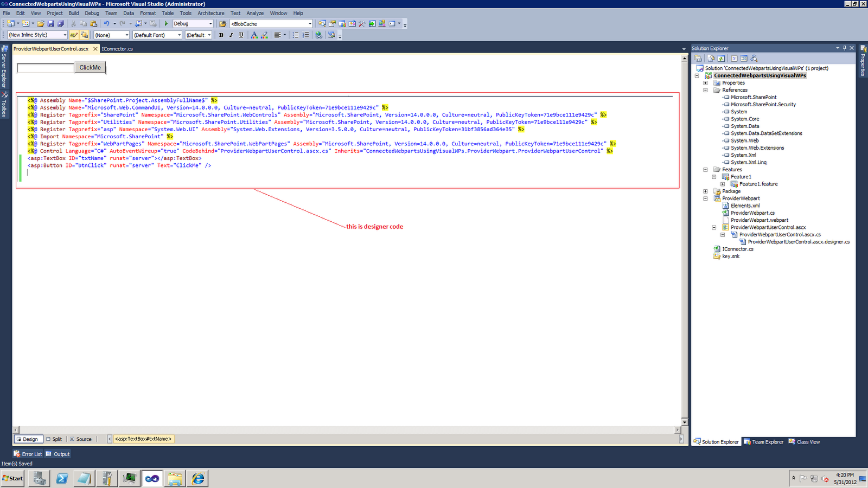Open PowerShell from the taskbar
This screenshot has height=488, width=868.
(x=62, y=478)
